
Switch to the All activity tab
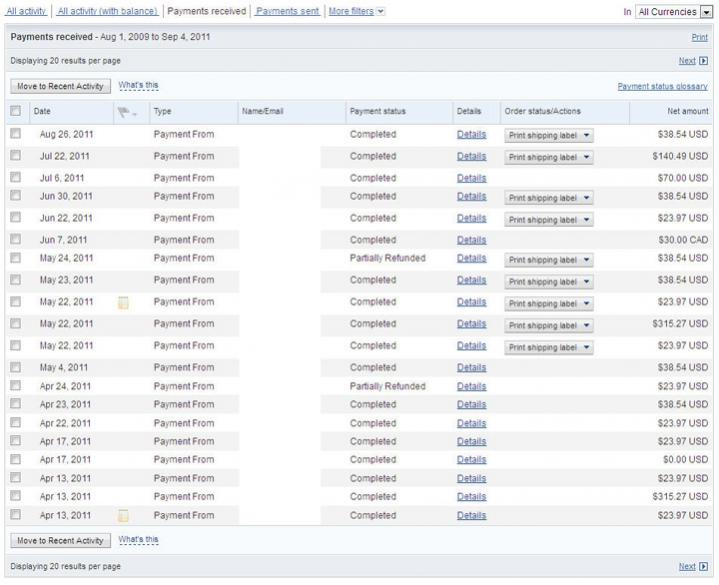click(x=26, y=11)
